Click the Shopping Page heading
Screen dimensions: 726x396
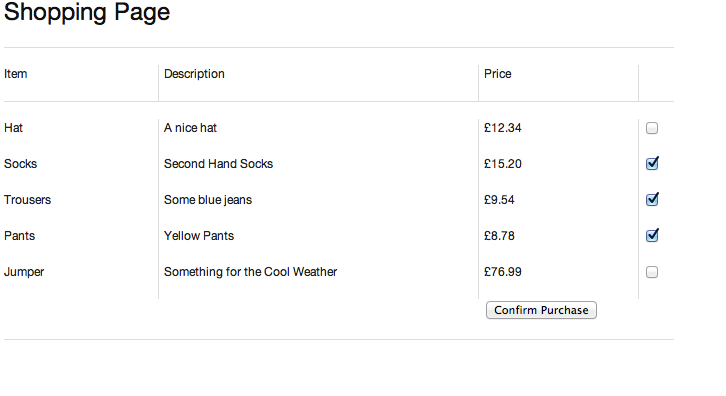[87, 12]
